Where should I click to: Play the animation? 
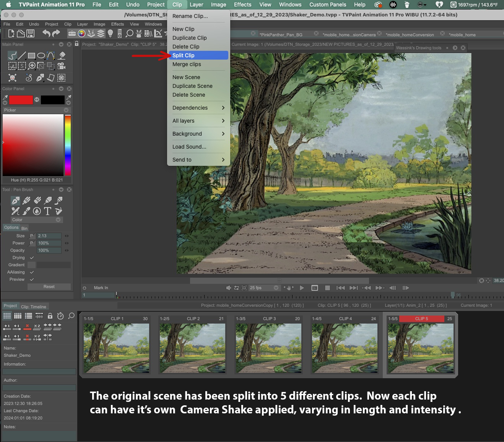302,288
